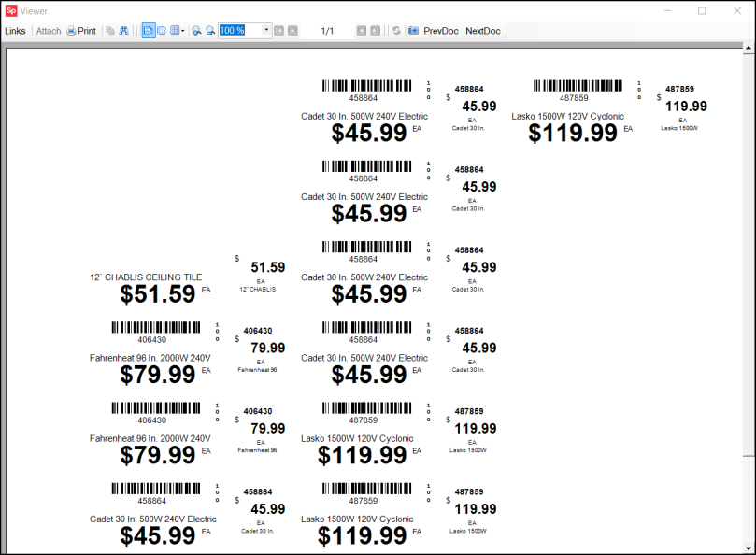Click the 12" CHABLIS CEILING TILE label title

click(146, 277)
